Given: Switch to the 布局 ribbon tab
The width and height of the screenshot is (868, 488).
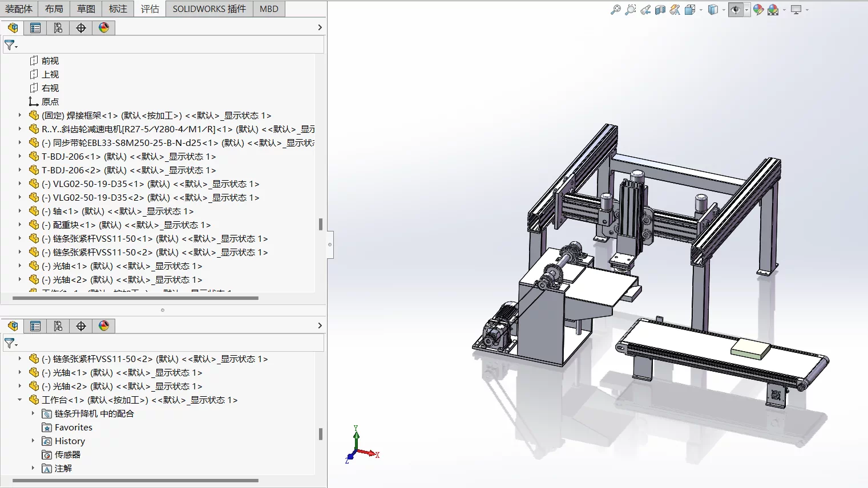Looking at the screenshot, I should (x=54, y=9).
